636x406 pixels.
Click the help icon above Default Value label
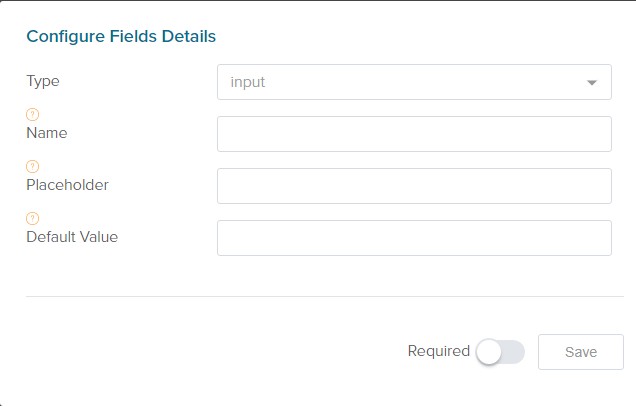click(32, 218)
